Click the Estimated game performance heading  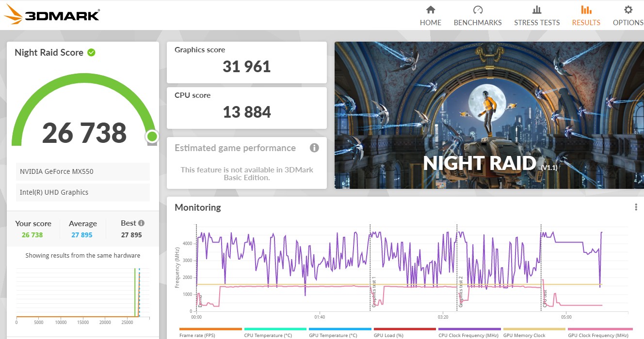tap(235, 148)
